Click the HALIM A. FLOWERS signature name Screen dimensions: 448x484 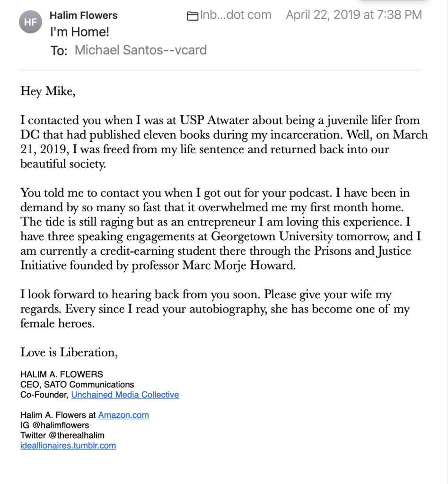pos(61,374)
